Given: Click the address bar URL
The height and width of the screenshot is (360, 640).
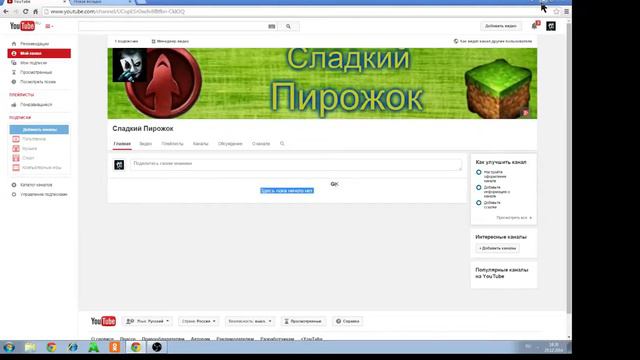Looking at the screenshot, I should click(118, 11).
